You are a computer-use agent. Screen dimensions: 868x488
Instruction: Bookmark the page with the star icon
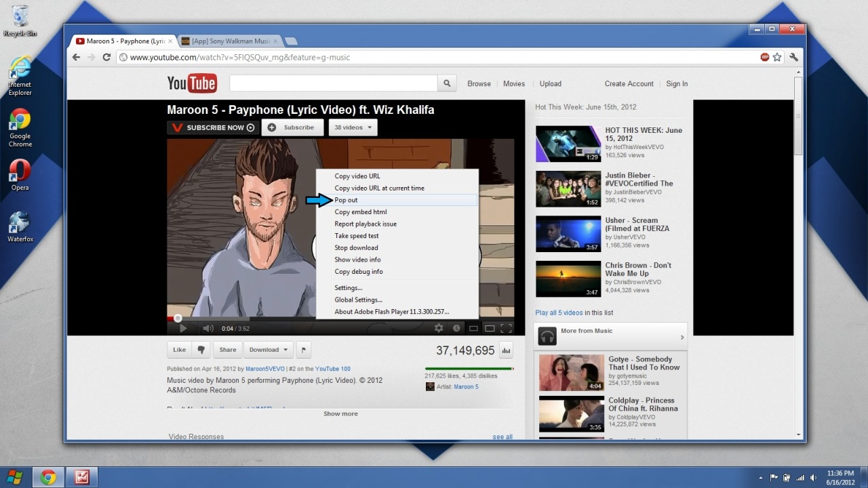[x=777, y=57]
